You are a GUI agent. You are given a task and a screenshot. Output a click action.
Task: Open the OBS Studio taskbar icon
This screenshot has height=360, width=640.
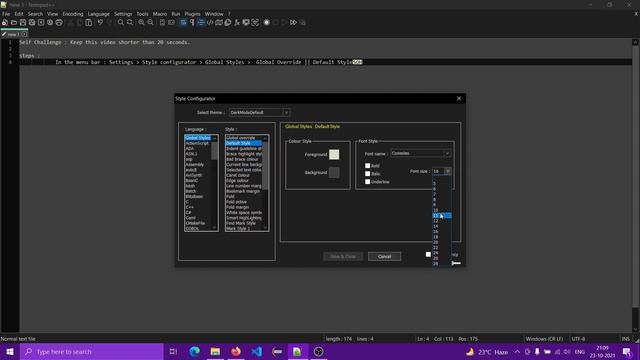point(318,351)
